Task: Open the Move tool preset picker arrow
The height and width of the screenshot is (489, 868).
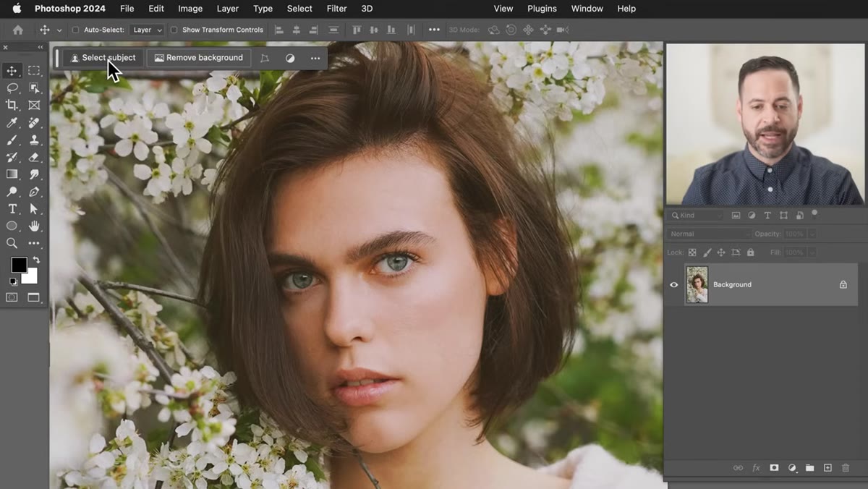Action: click(x=59, y=30)
